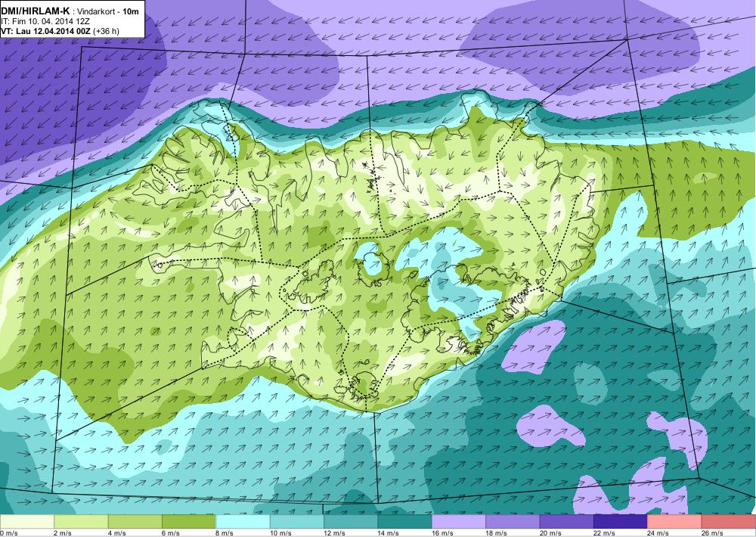Click the '2 m/s' legend label
This screenshot has height=537, width=756.
click(63, 533)
